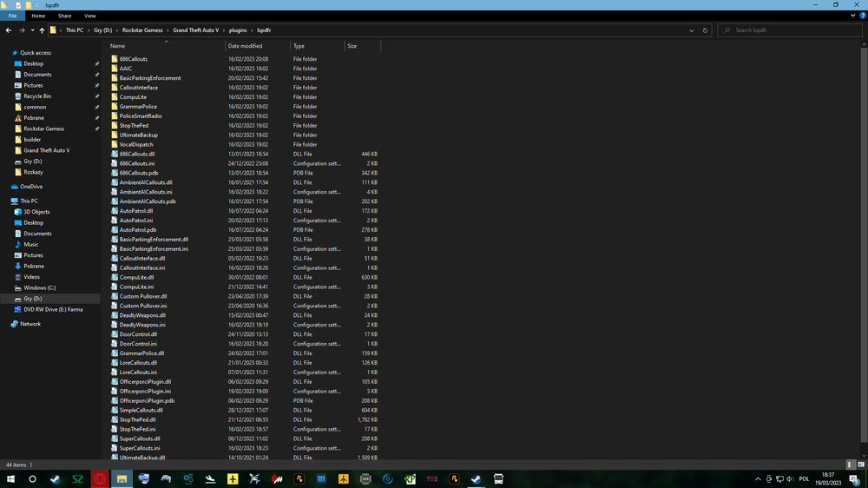Select the VocalDispatch folder
Viewport: 868px width, 488px height.
point(136,144)
